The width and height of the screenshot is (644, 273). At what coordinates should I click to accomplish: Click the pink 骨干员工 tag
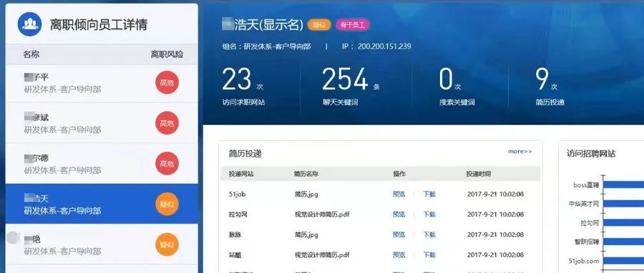click(353, 24)
